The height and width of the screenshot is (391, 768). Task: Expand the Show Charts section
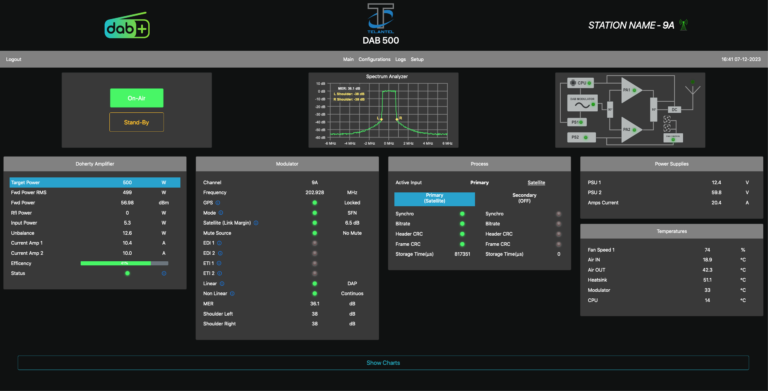(x=383, y=363)
